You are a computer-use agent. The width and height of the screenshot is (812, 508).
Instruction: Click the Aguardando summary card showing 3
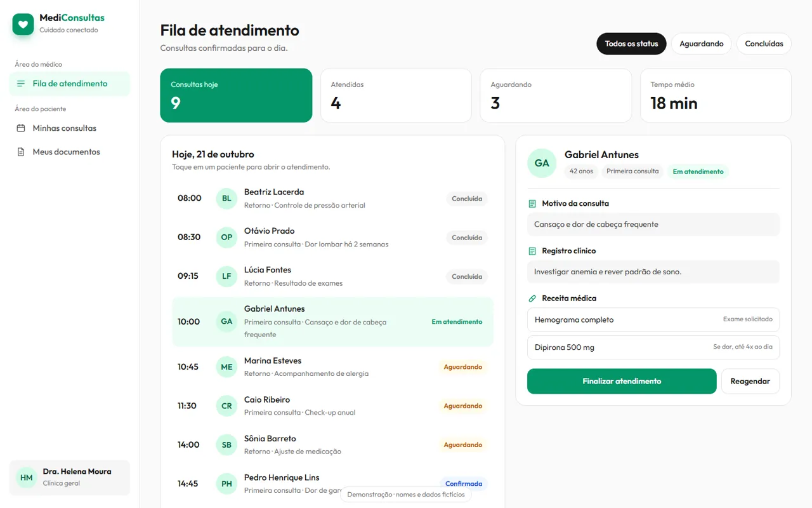[x=556, y=95]
